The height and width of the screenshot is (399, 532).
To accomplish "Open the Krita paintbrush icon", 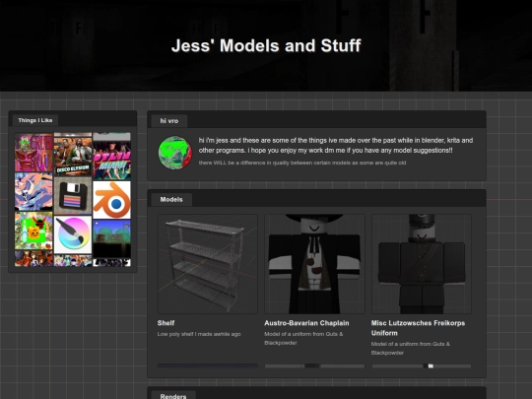I will coord(73,234).
